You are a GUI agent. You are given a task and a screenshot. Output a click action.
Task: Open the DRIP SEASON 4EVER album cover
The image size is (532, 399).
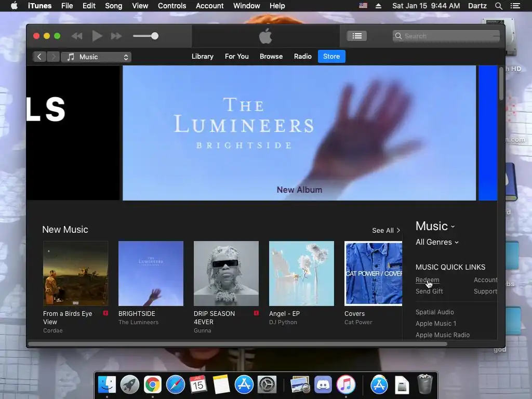(x=226, y=273)
